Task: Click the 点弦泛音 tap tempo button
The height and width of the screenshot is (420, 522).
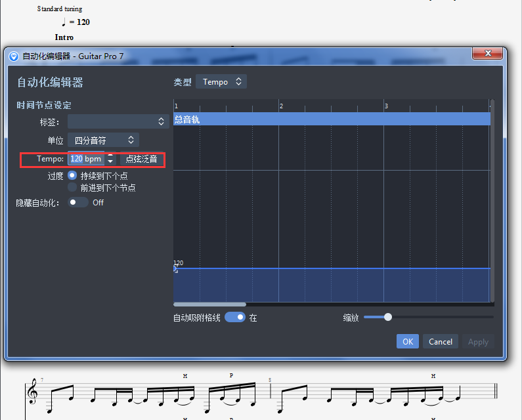Action: point(141,159)
